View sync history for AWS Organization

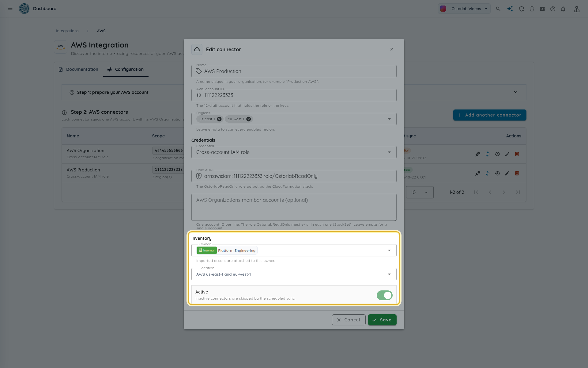(x=497, y=154)
